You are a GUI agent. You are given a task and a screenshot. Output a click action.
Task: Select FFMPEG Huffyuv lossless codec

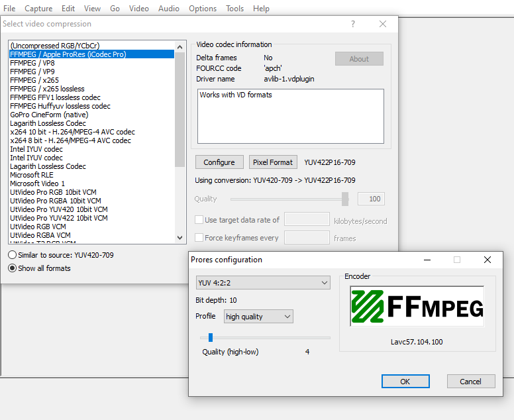[92, 106]
